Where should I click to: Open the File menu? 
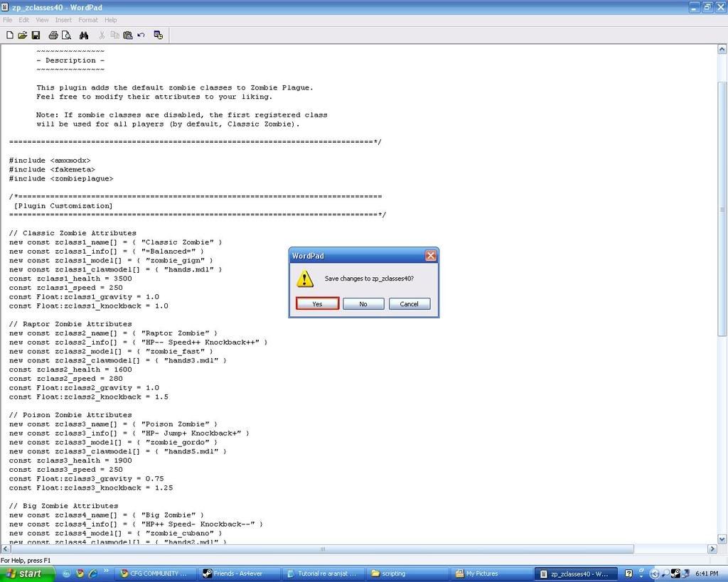tap(7, 20)
